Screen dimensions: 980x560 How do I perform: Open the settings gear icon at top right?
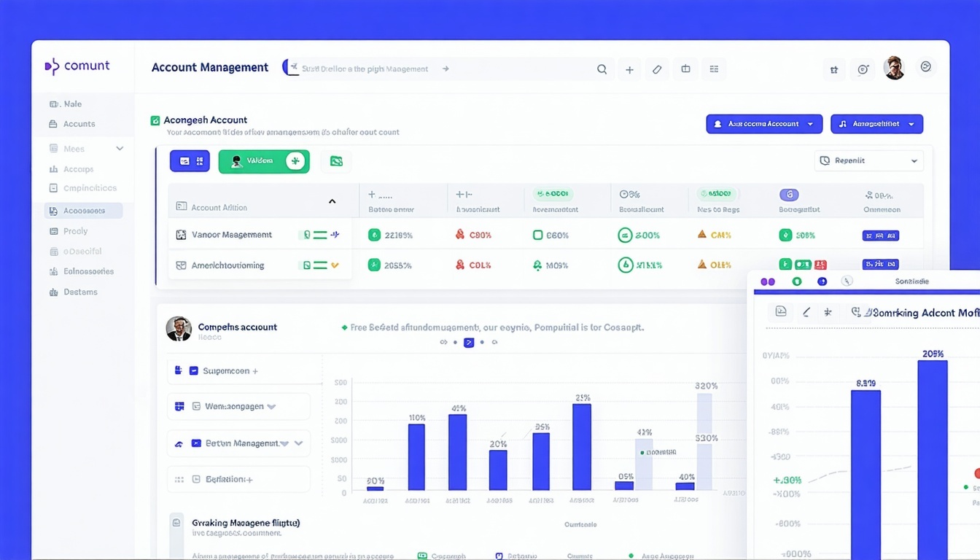863,69
